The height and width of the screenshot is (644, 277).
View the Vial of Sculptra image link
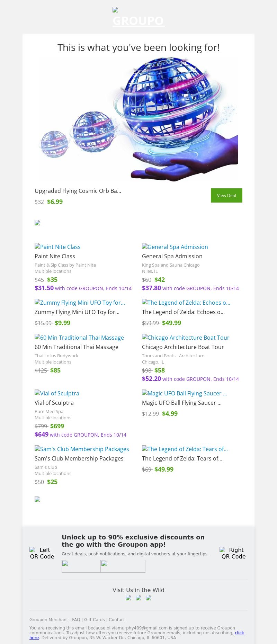pos(57,393)
